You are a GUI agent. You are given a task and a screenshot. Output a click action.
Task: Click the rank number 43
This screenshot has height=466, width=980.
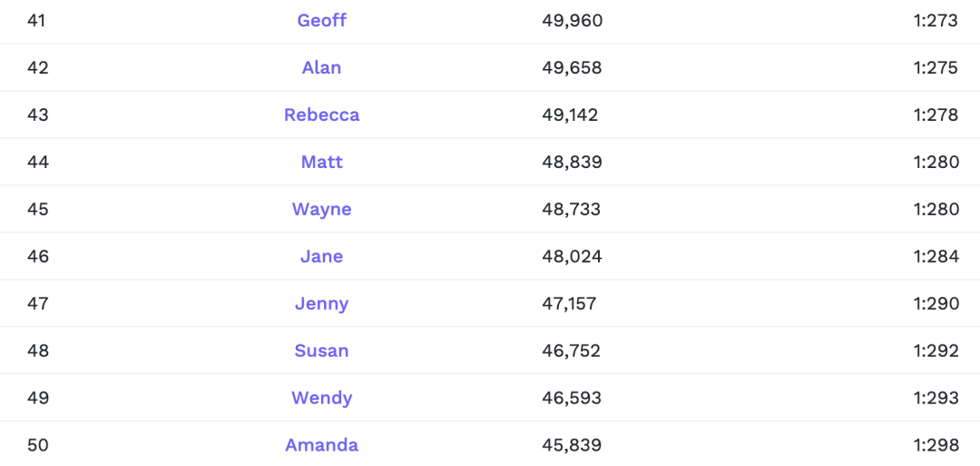[x=38, y=114]
